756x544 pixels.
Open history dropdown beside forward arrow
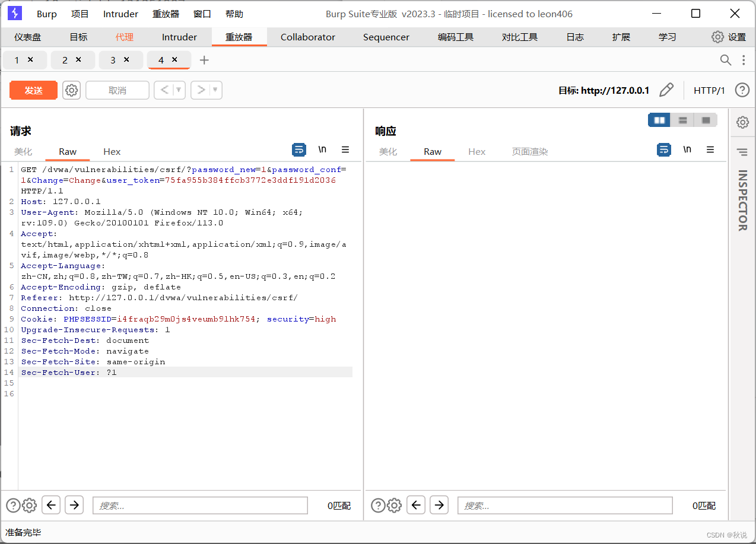click(x=215, y=90)
